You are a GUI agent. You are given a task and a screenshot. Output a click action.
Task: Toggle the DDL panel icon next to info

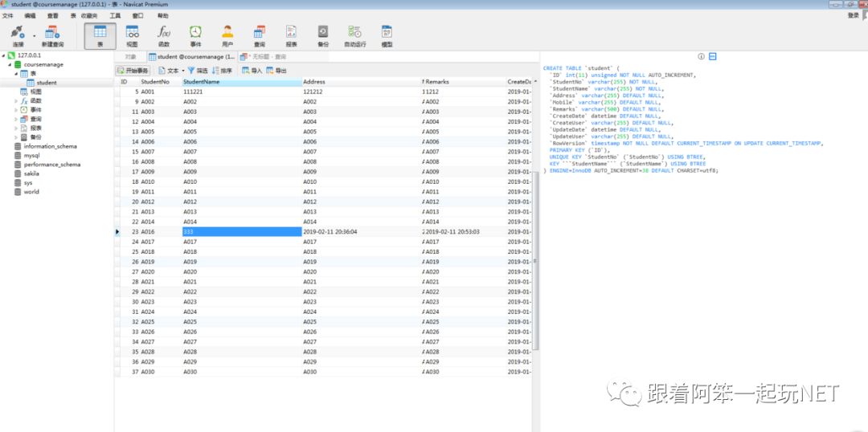click(x=712, y=57)
